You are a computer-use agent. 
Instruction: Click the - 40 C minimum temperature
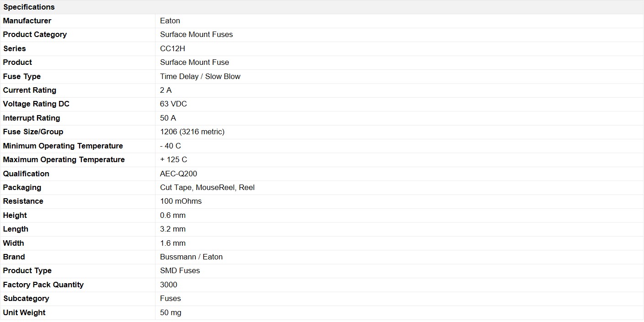[170, 146]
